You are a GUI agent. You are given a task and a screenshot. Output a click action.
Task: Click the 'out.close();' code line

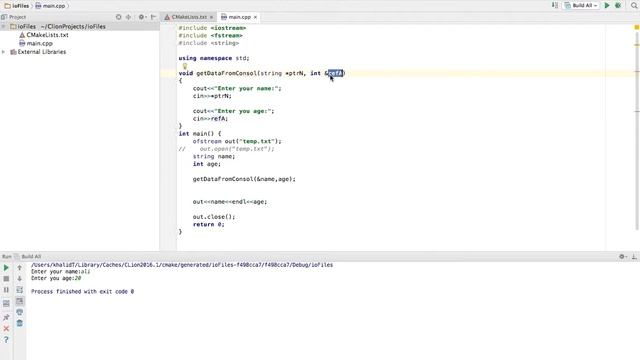[214, 217]
